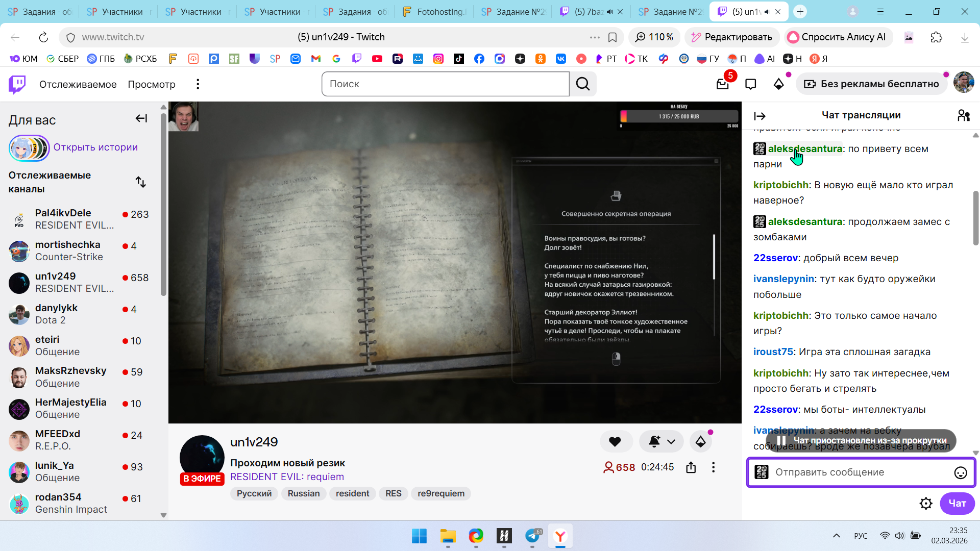Open the top navigation three-dot menu
This screenshot has height=551, width=980.
tap(198, 84)
